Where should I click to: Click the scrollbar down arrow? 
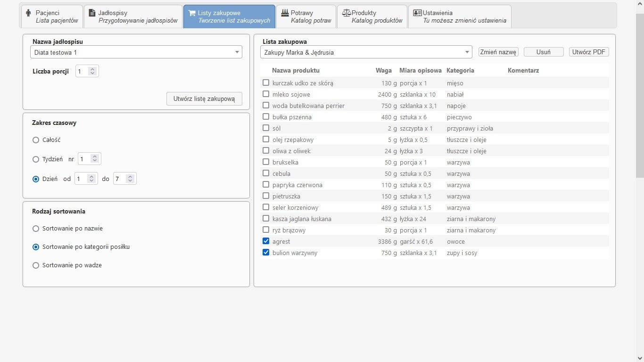point(640,358)
